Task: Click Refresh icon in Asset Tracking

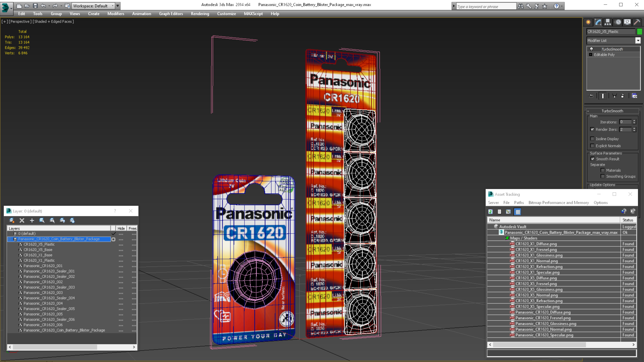Action: [x=491, y=212]
